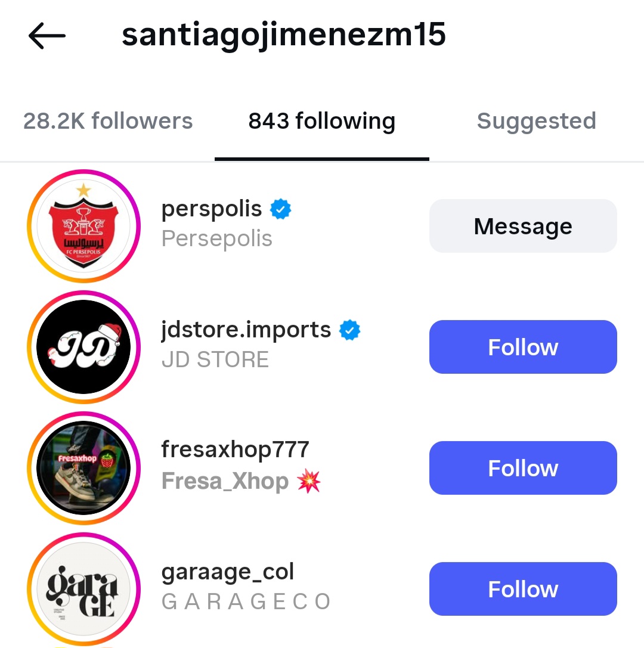Switch to the 28.2K followers tab
The height and width of the screenshot is (648, 644).
pyautogui.click(x=108, y=121)
